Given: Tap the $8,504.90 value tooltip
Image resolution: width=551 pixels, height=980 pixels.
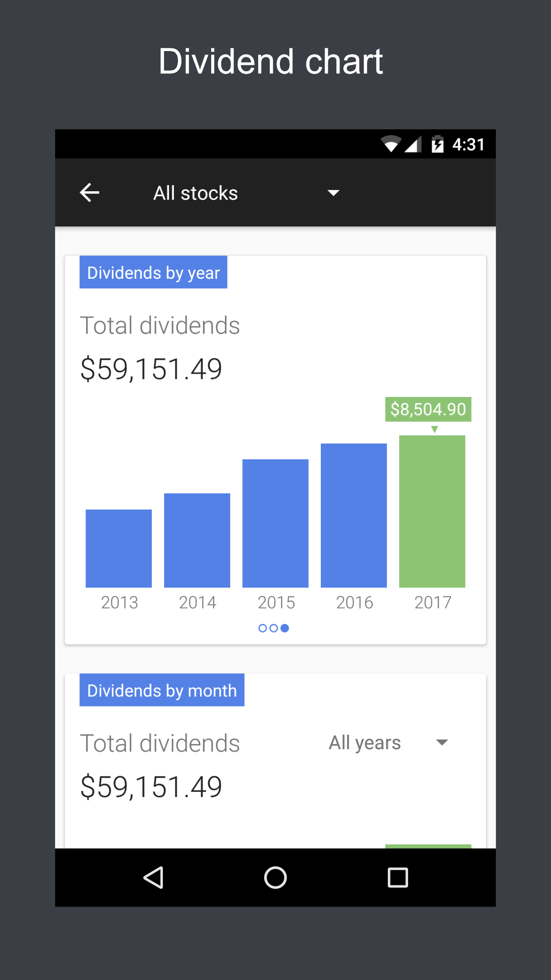Looking at the screenshot, I should pyautogui.click(x=428, y=409).
